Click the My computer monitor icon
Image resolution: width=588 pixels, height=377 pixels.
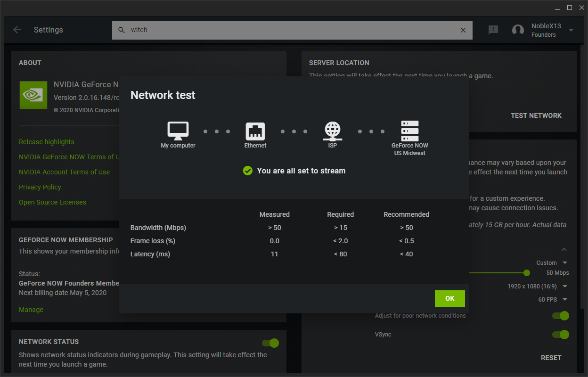pos(178,131)
